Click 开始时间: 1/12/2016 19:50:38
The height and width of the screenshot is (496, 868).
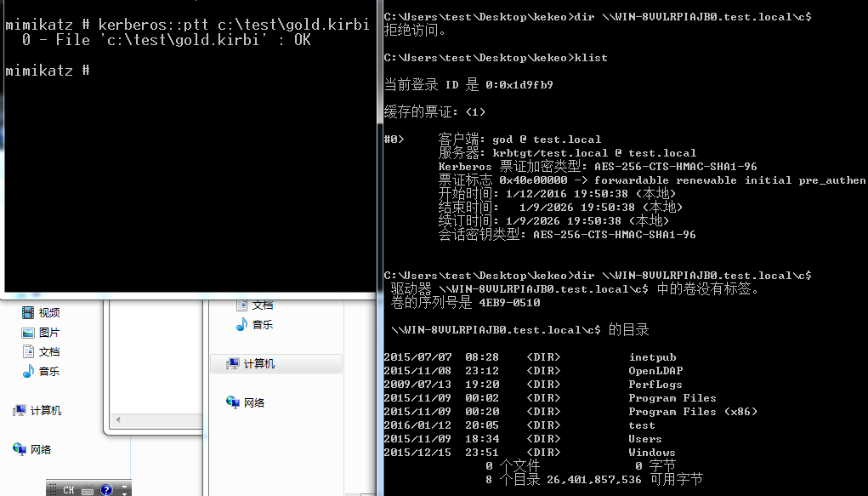(558, 193)
